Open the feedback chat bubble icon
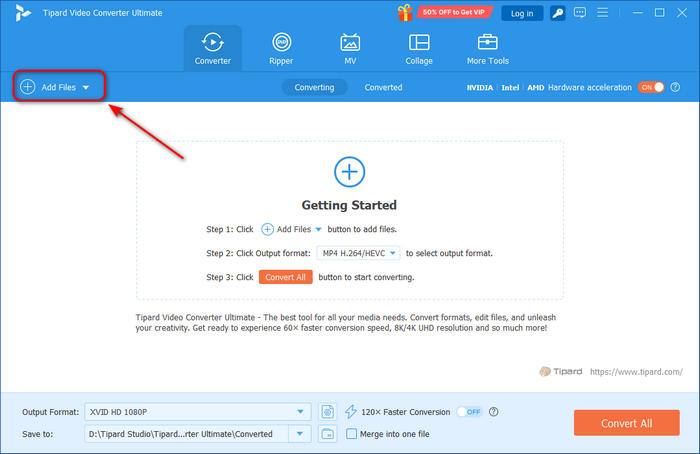This screenshot has height=454, width=700. pos(579,12)
